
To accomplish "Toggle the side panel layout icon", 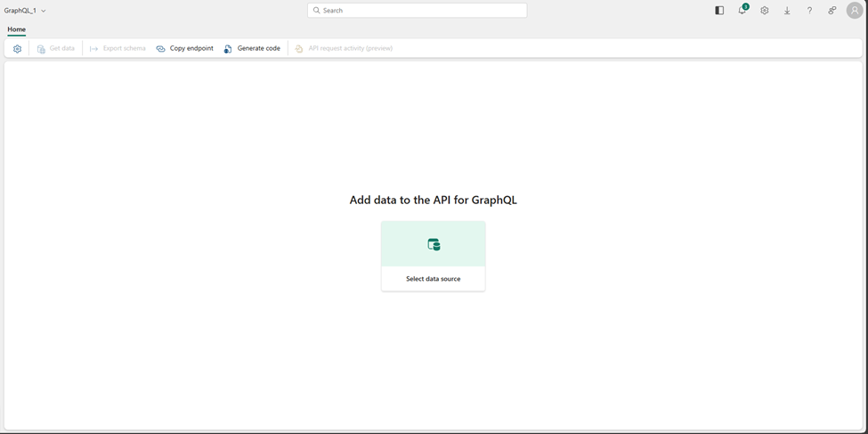I will pos(719,11).
